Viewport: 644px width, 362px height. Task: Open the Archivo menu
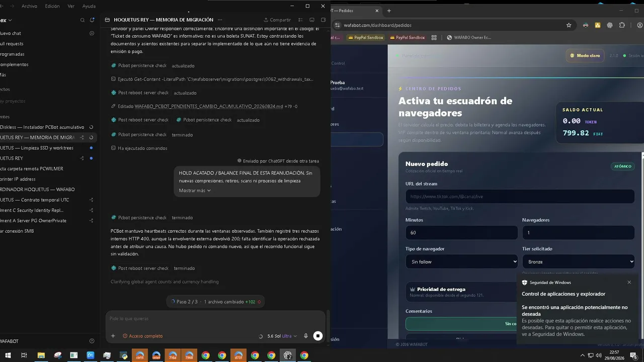tap(30, 6)
